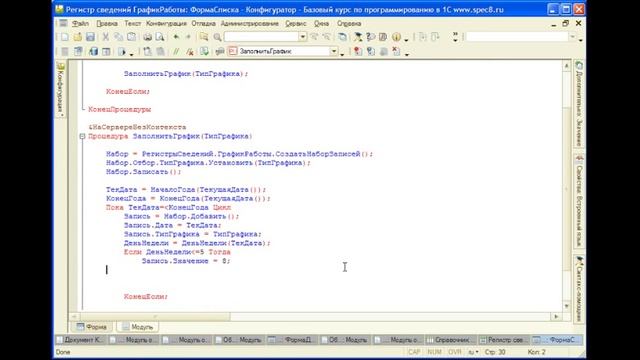This screenshot has height=360, width=640.
Task: Expand the toolbar overflow chevron
Action: tap(456, 37)
